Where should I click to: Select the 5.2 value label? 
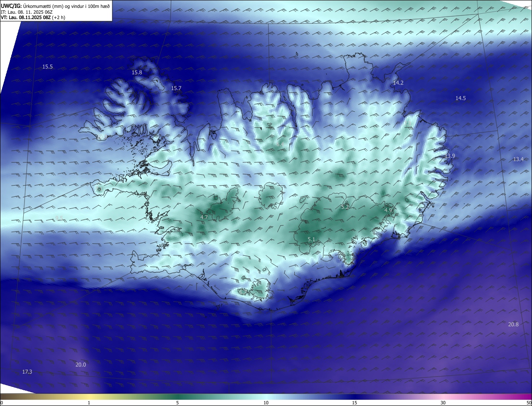(x=345, y=207)
